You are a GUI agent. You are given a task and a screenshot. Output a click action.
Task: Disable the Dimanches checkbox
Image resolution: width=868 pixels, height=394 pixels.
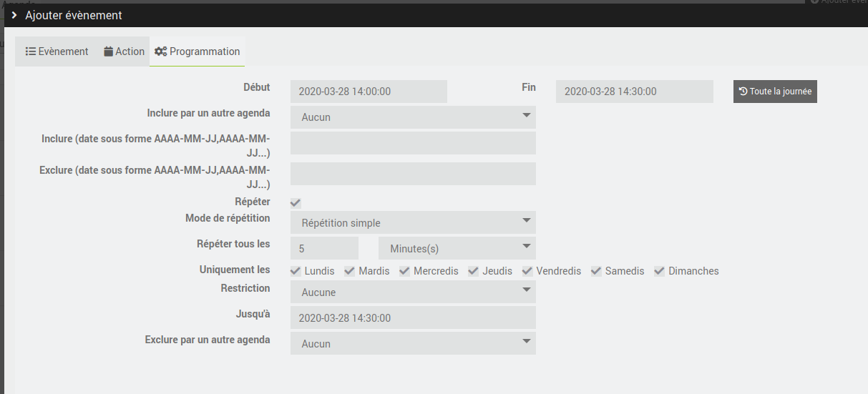pos(660,271)
